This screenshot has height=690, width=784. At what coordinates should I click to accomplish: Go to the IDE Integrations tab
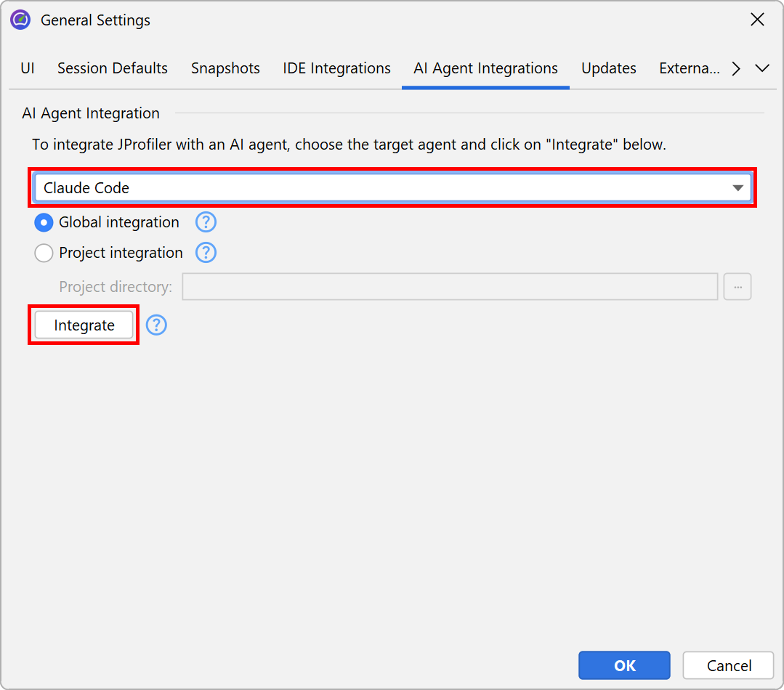click(336, 68)
